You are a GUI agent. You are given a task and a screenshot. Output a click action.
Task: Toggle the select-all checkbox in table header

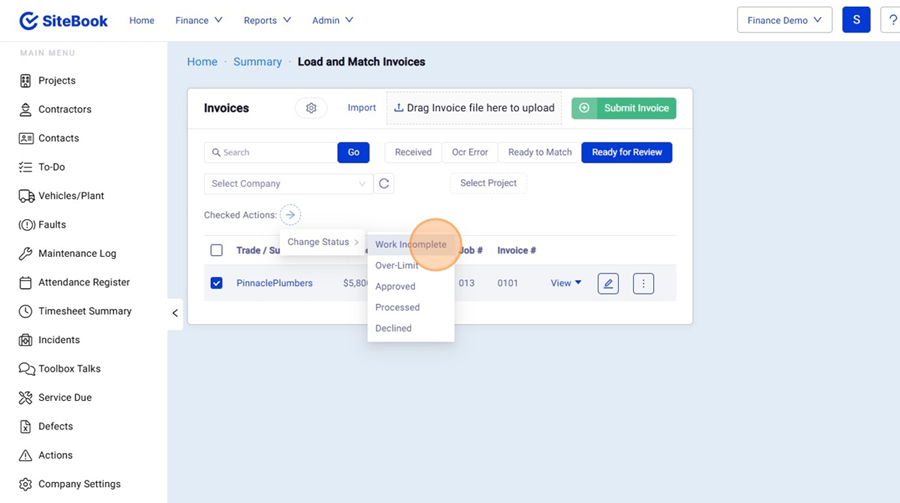tap(217, 250)
